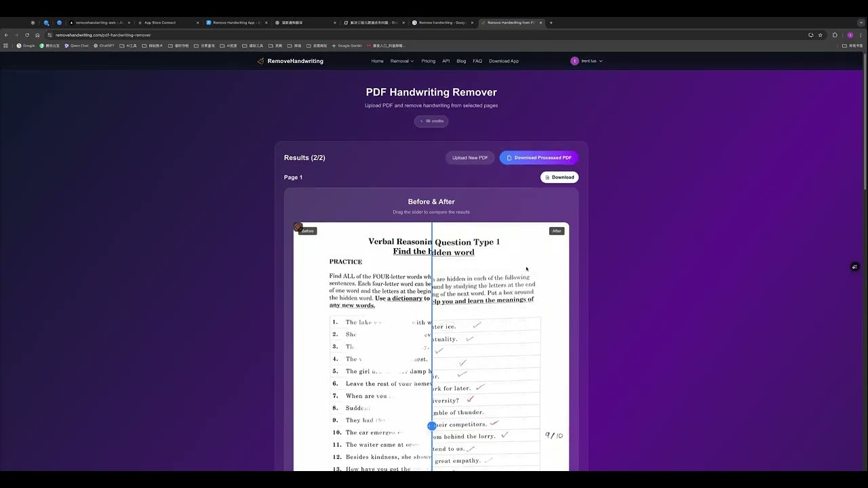This screenshot has width=868, height=488.
Task: Click the browser back arrow
Action: pos(7,35)
